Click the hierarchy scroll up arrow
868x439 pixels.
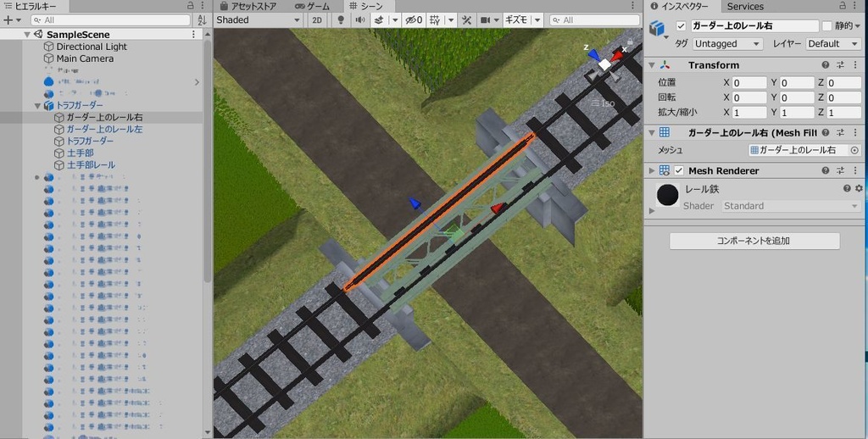208,34
